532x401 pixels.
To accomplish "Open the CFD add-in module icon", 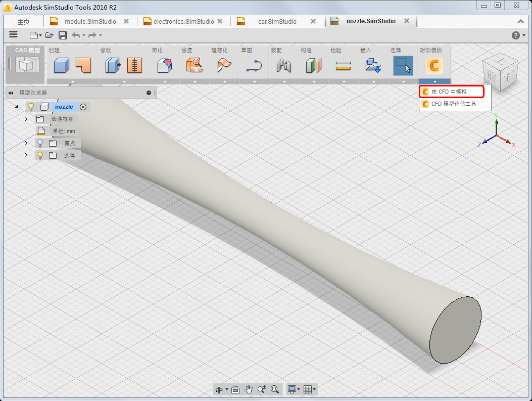I will pyautogui.click(x=434, y=66).
